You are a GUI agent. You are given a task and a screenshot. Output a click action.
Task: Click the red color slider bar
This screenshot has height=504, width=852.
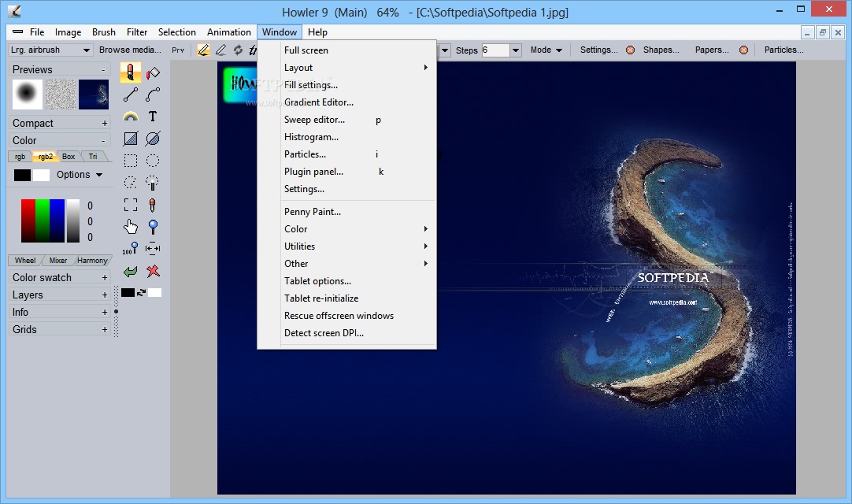(x=28, y=220)
